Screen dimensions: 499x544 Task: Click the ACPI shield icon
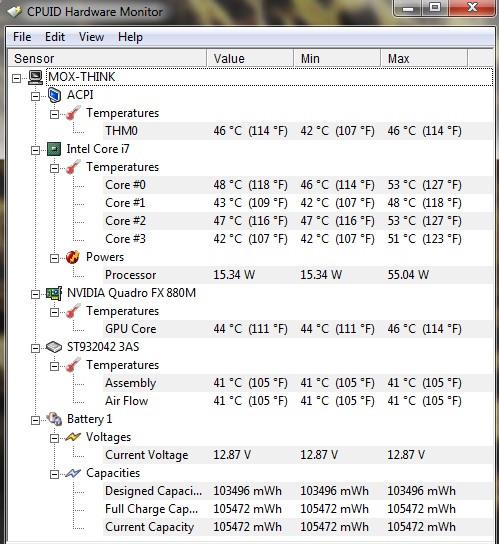pyautogui.click(x=54, y=95)
